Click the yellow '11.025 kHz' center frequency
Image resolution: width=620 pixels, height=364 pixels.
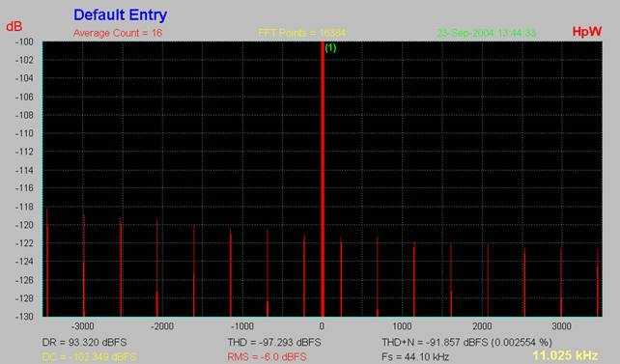pyautogui.click(x=565, y=355)
